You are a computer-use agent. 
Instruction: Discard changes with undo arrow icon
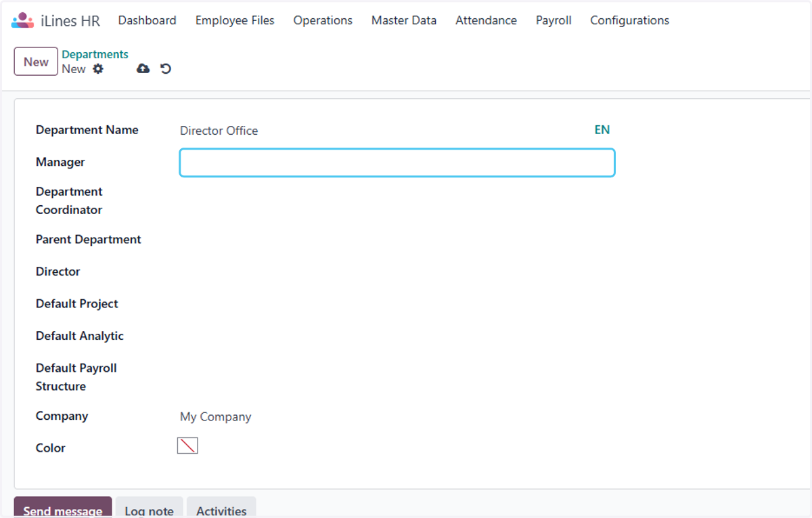(166, 68)
